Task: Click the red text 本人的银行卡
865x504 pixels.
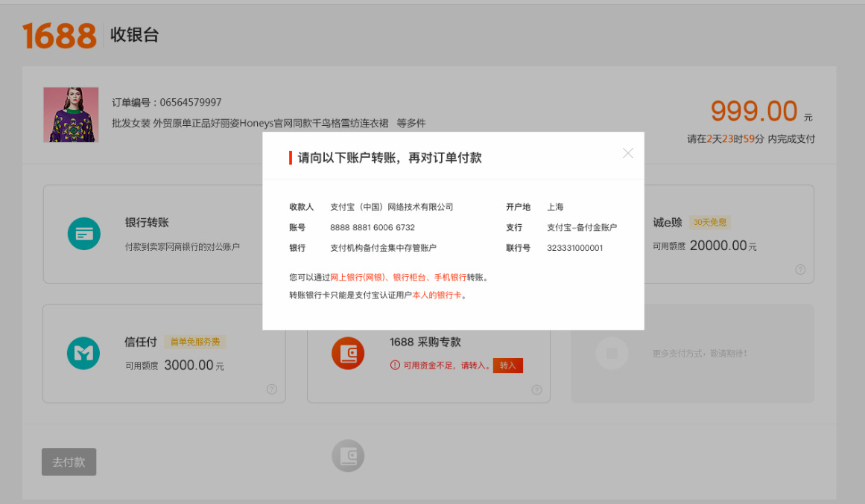Action: (437, 295)
